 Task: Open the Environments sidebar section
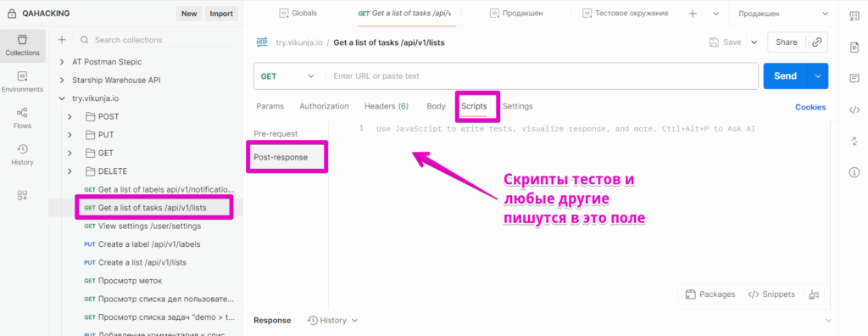click(x=22, y=81)
